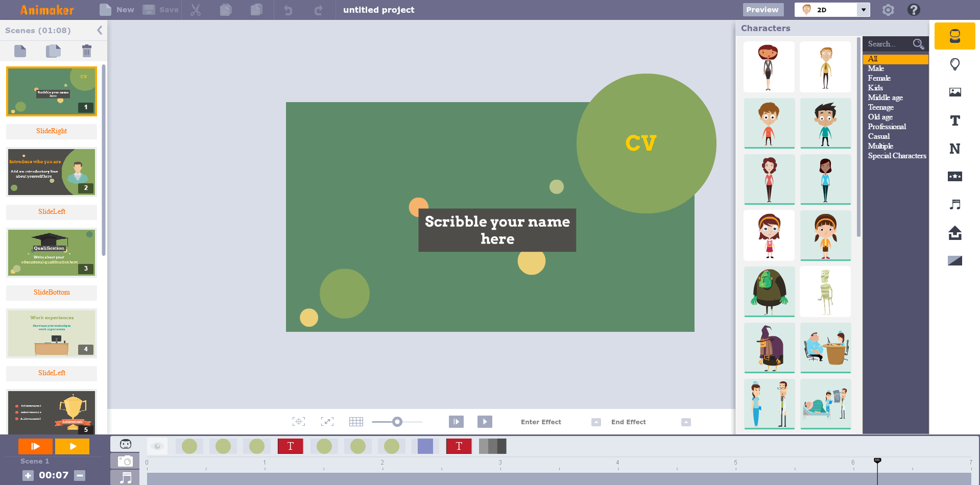Open the Text tool panel
This screenshot has width=980, height=485.
click(954, 120)
